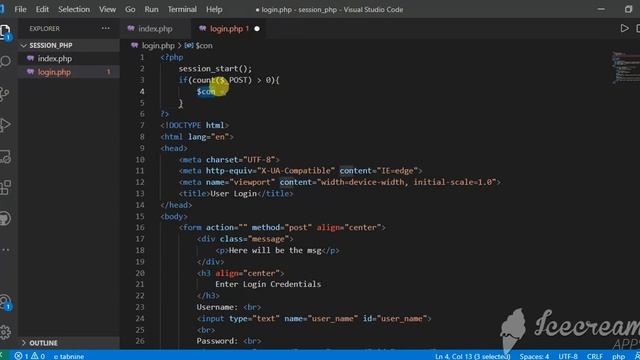
Task: Click the session_start(); code line
Action: [216, 69]
